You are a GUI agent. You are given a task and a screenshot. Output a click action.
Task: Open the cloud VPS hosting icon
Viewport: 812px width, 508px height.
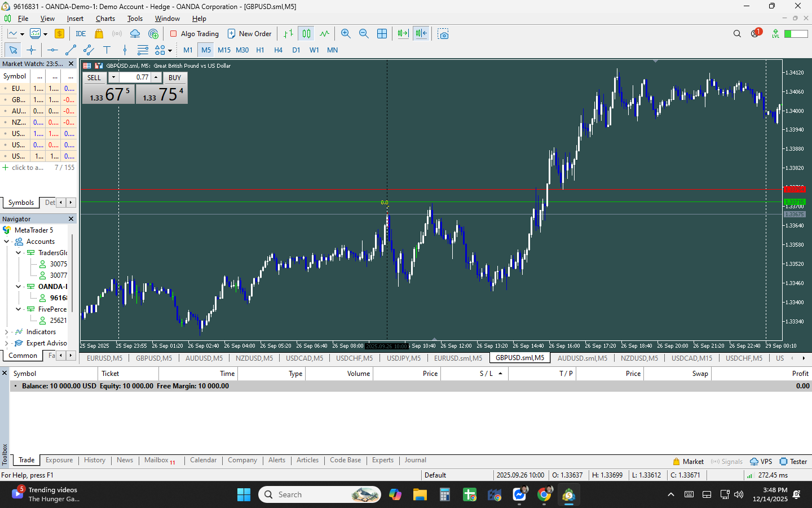point(135,34)
